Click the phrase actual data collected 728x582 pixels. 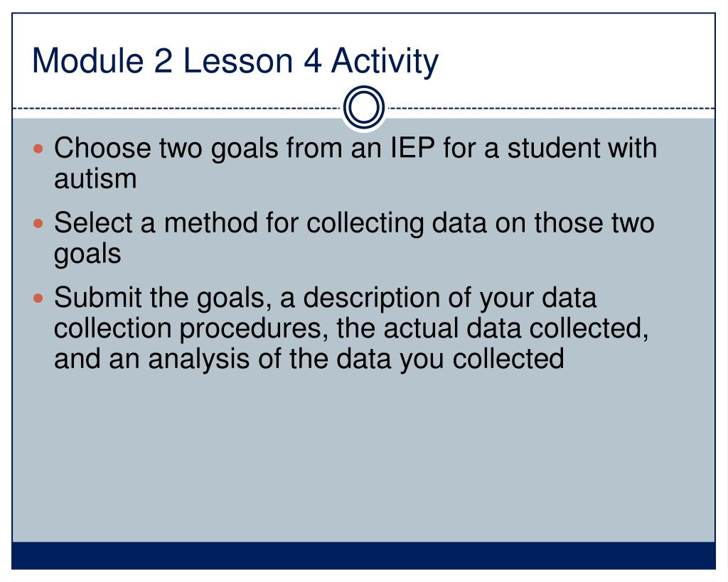point(516,328)
